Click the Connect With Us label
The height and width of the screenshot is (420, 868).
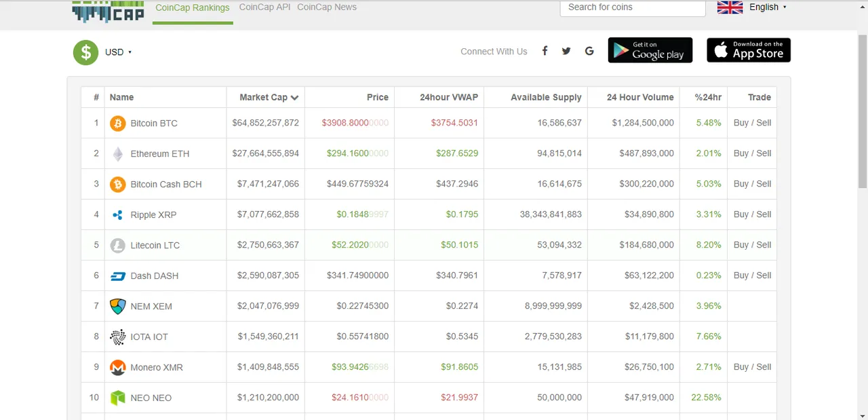coord(494,52)
